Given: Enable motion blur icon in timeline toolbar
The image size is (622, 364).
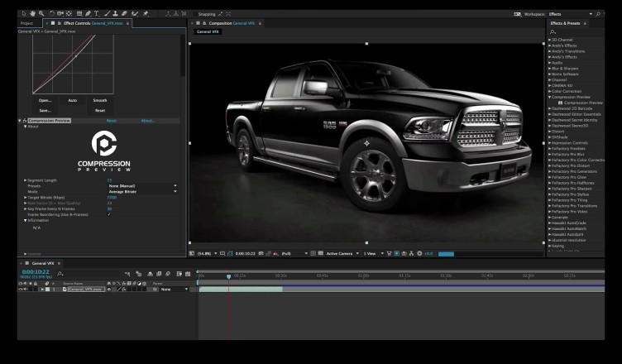Looking at the screenshot, I should (x=168, y=274).
